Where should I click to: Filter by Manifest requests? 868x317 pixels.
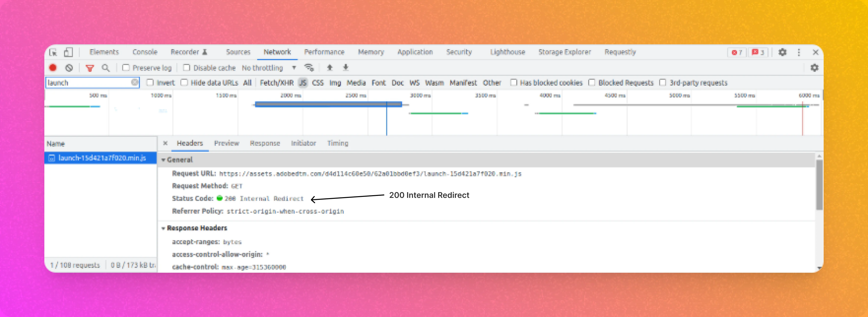(x=463, y=83)
